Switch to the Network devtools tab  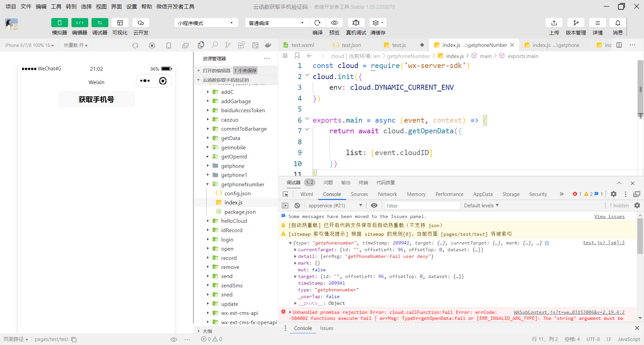click(x=387, y=194)
